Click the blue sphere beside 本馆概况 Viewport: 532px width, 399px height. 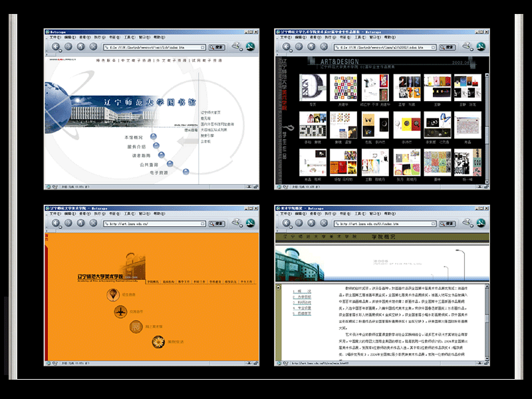pos(154,137)
